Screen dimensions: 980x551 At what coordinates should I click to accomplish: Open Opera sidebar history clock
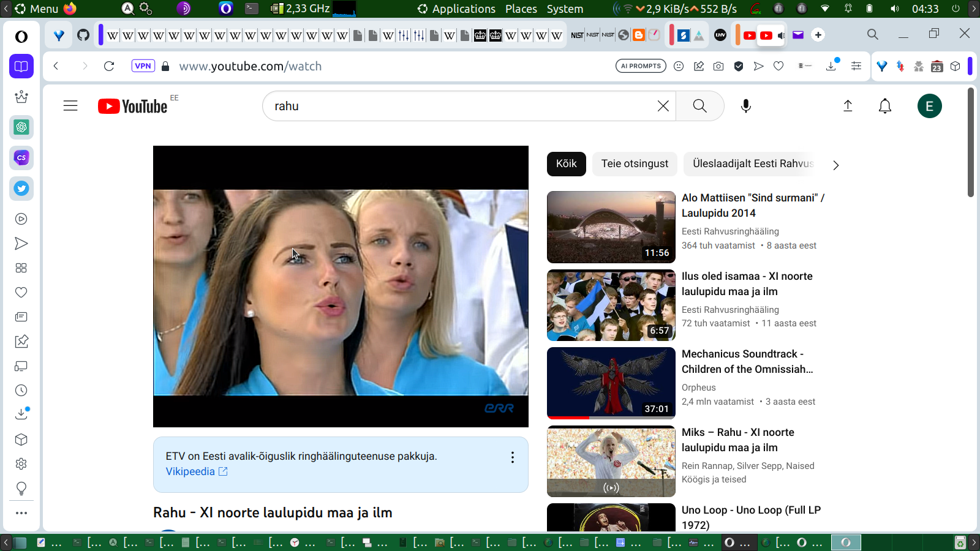click(21, 391)
